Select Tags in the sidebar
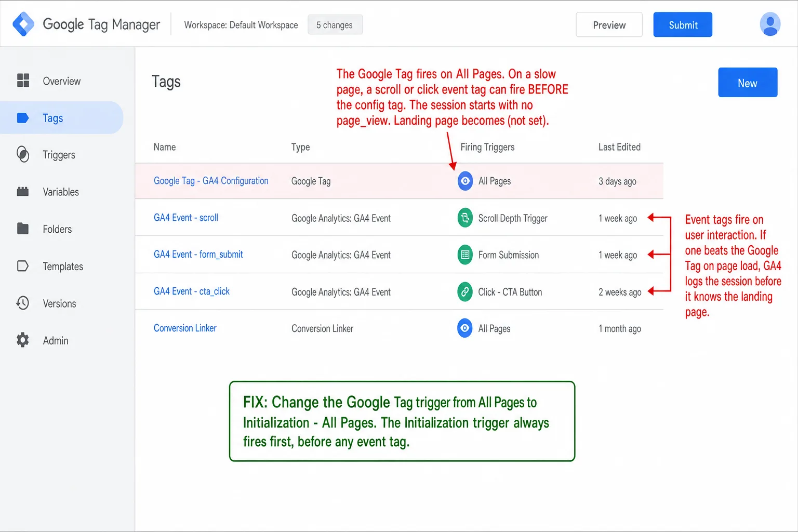 62,118
